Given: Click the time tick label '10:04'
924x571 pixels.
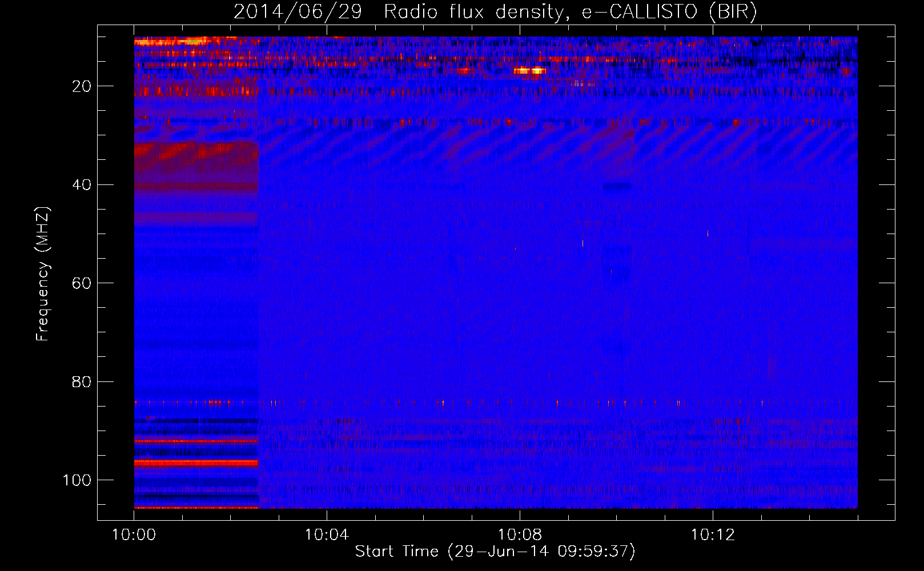Looking at the screenshot, I should pos(327,535).
